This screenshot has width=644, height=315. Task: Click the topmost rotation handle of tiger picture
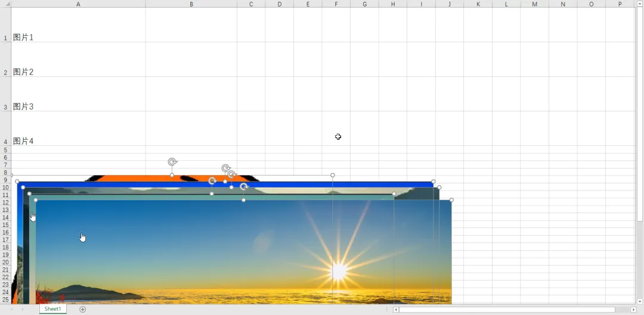(172, 162)
